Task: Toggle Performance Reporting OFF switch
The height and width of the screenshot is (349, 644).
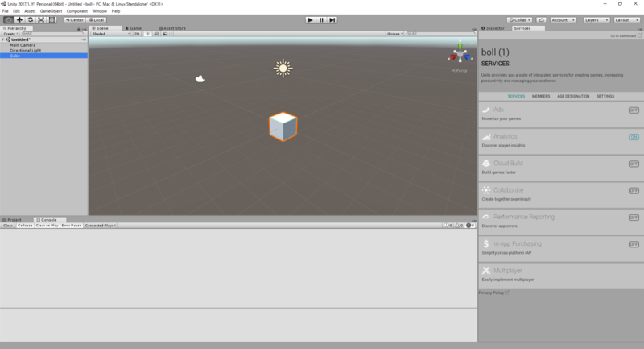Action: 634,218
